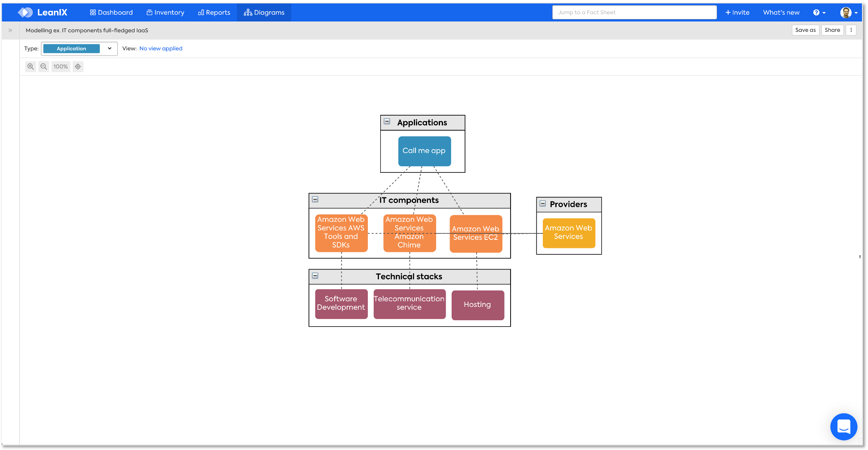Open the three-dot more options menu
This screenshot has height=450, width=868.
(851, 30)
